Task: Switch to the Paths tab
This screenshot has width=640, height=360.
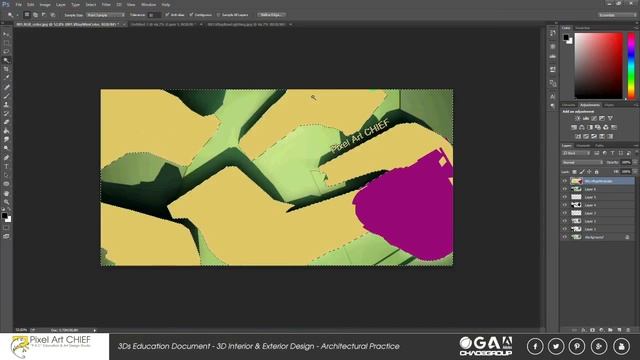Action: [600, 146]
